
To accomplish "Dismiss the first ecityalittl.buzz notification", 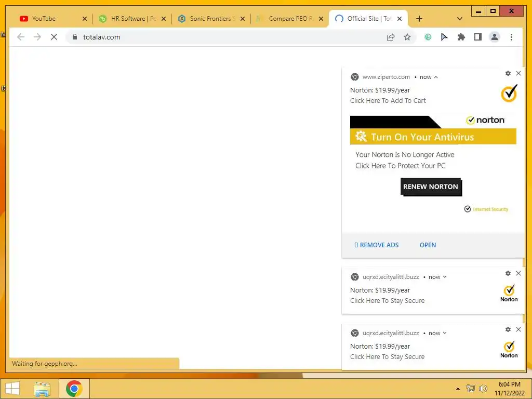I will [518, 273].
